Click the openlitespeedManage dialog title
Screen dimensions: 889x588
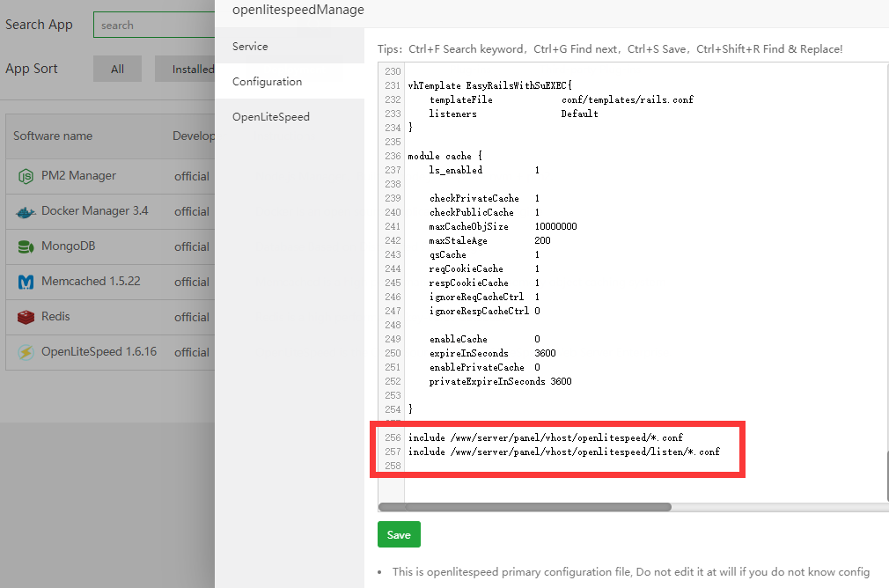tap(298, 10)
